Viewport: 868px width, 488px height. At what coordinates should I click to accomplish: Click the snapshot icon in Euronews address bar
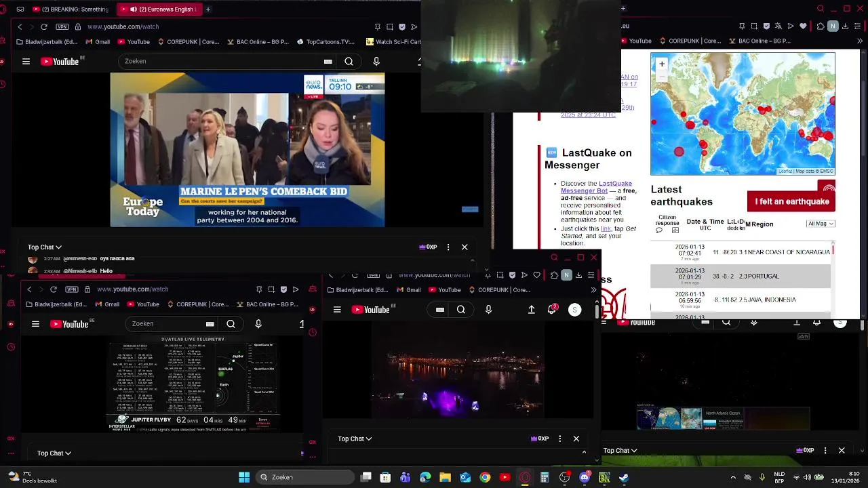click(x=390, y=26)
